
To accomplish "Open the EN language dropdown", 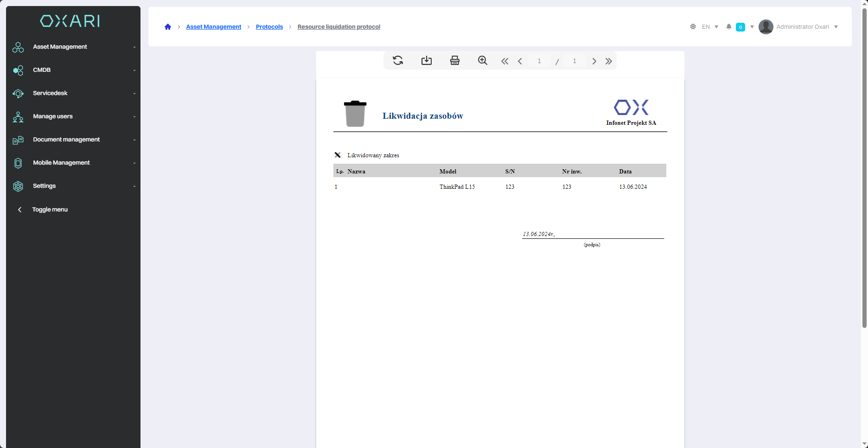I will [710, 27].
